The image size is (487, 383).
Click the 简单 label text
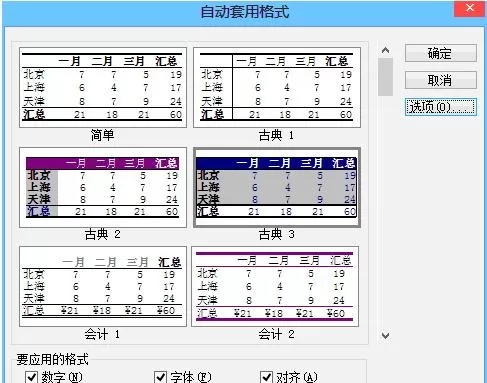coord(102,135)
